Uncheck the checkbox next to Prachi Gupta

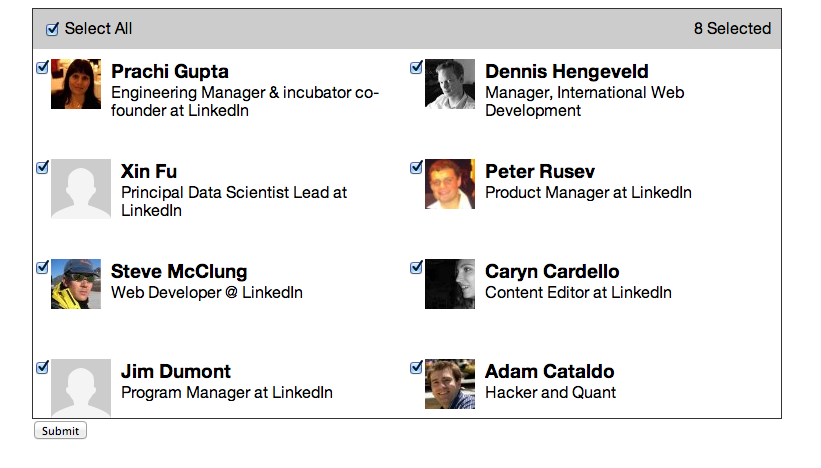42,68
